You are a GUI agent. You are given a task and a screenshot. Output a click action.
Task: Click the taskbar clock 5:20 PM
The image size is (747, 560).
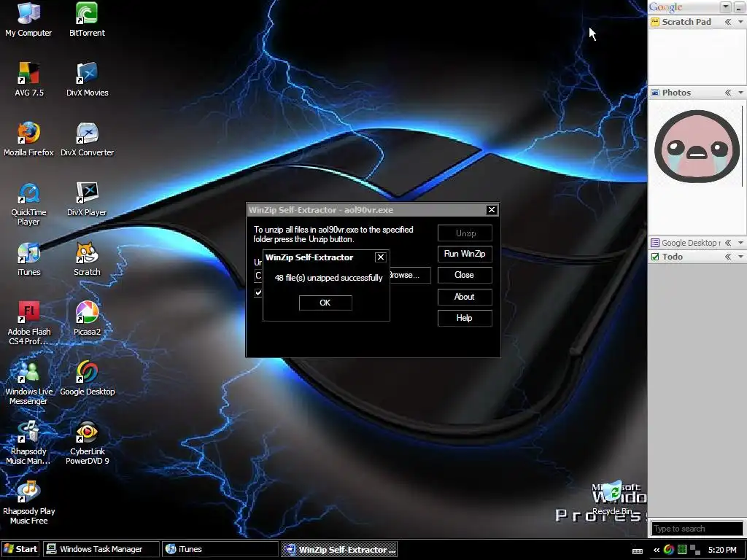(x=722, y=550)
